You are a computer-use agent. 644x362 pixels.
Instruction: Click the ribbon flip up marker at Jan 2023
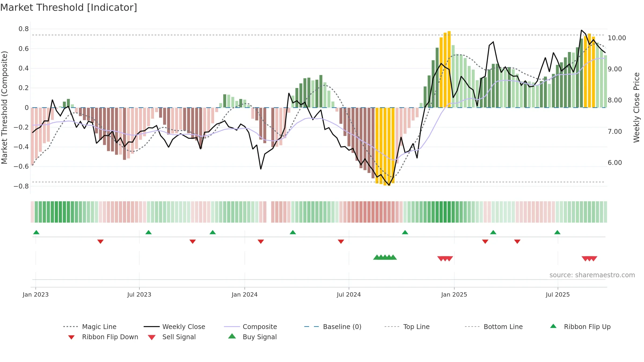click(x=36, y=232)
